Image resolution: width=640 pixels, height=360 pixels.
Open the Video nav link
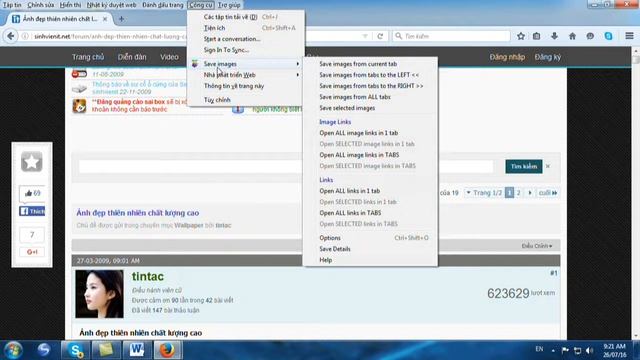tap(169, 57)
